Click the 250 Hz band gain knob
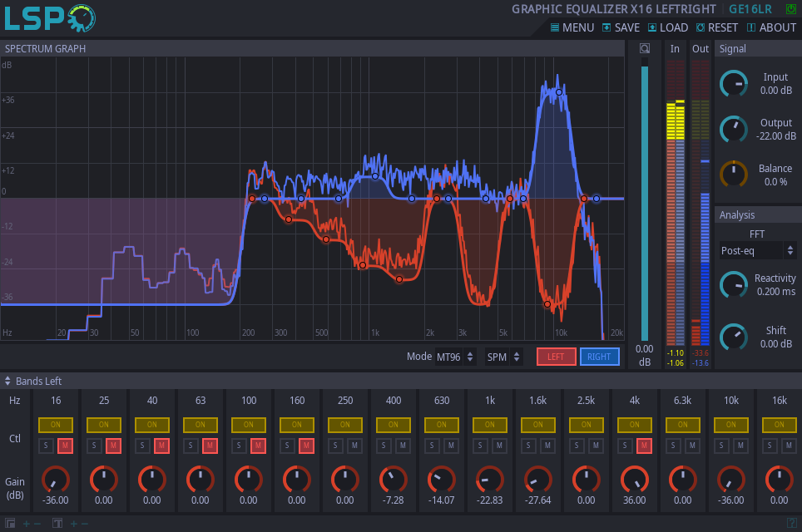 click(x=345, y=480)
